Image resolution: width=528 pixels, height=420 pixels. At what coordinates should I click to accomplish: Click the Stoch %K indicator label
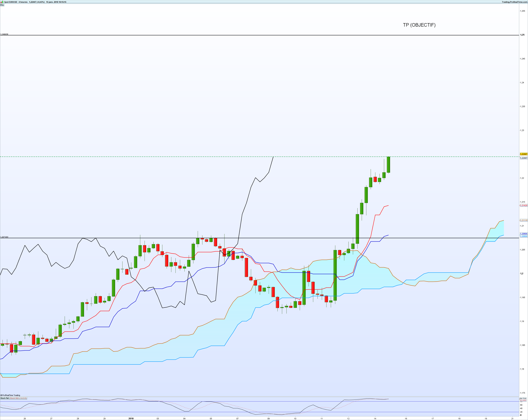(5, 398)
